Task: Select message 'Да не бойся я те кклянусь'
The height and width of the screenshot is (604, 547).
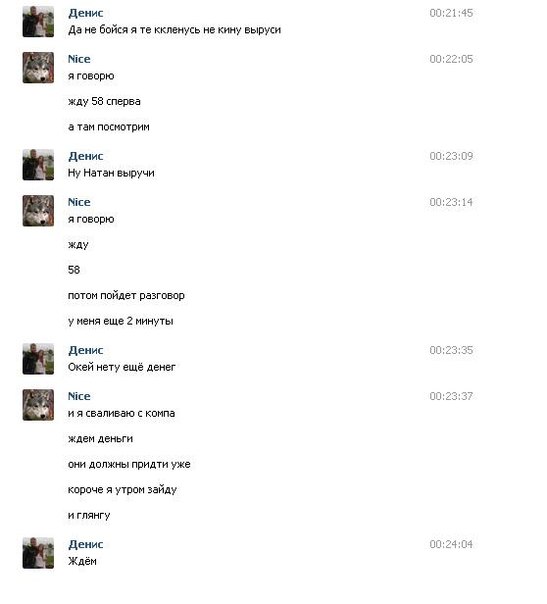Action: pos(174,30)
